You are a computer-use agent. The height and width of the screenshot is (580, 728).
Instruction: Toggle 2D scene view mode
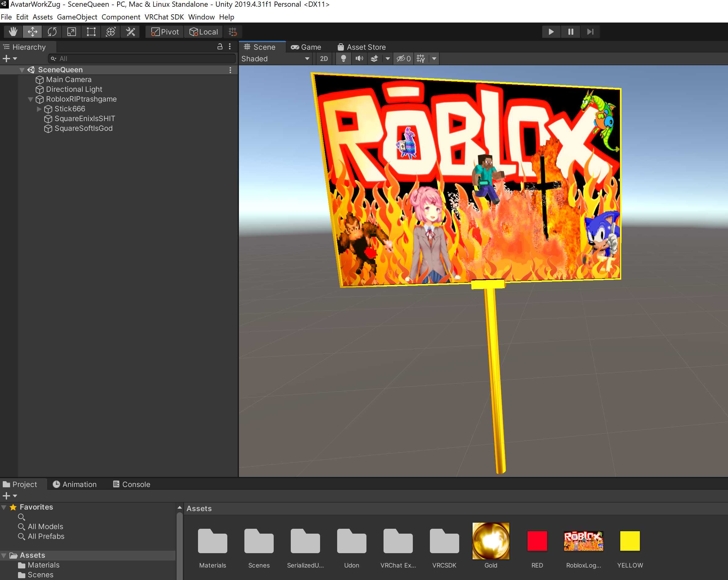point(323,59)
